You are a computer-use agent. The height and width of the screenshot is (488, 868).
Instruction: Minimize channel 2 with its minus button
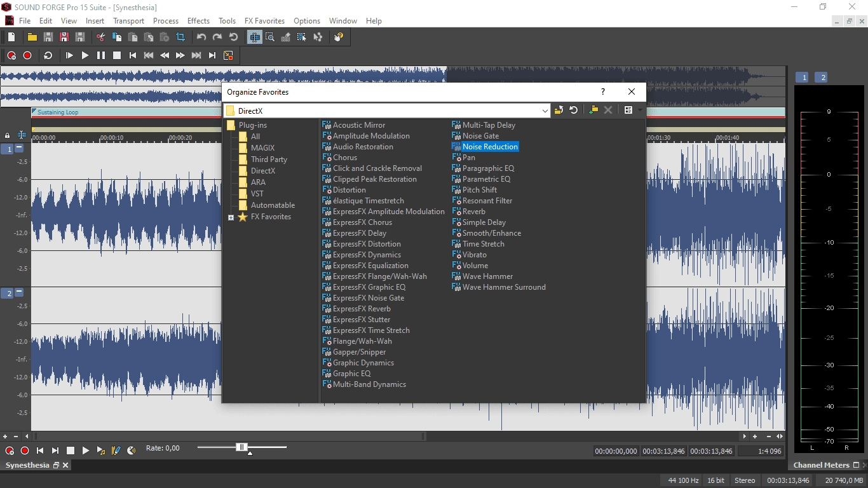(x=19, y=292)
